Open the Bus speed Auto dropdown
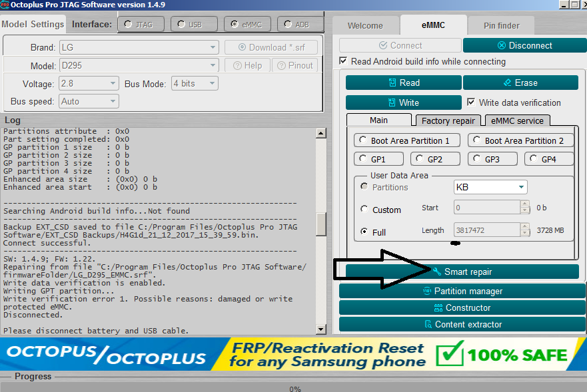Screen dimensions: 587x392 pyautogui.click(x=89, y=101)
